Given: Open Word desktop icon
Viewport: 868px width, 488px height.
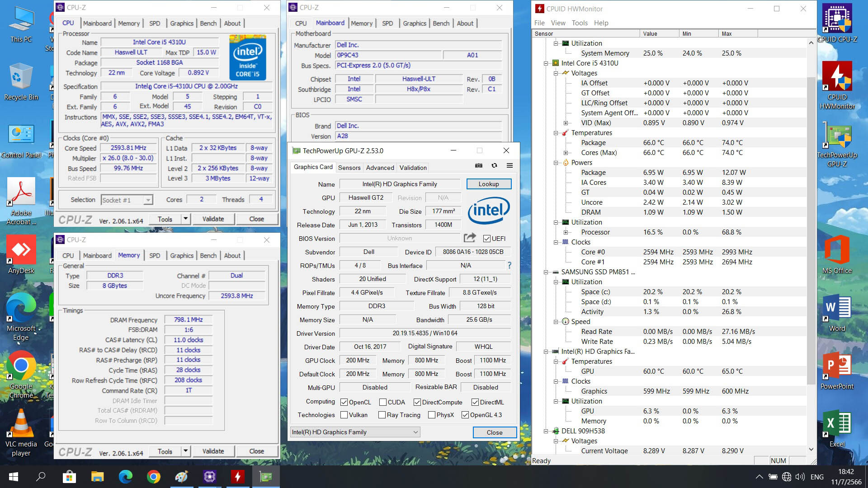Looking at the screenshot, I should point(837,313).
